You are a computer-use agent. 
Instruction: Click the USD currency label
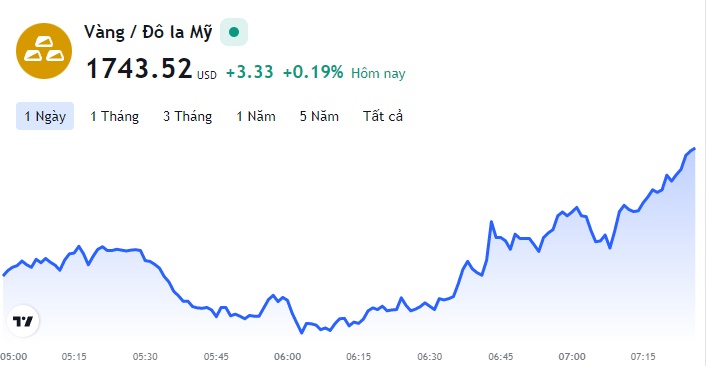click(207, 75)
